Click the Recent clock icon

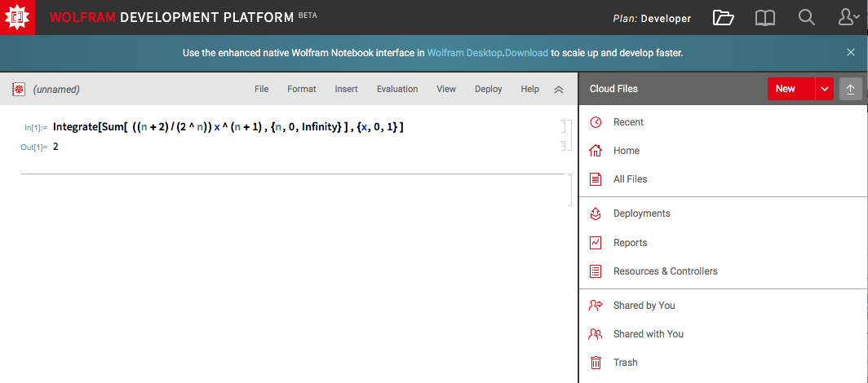click(596, 122)
